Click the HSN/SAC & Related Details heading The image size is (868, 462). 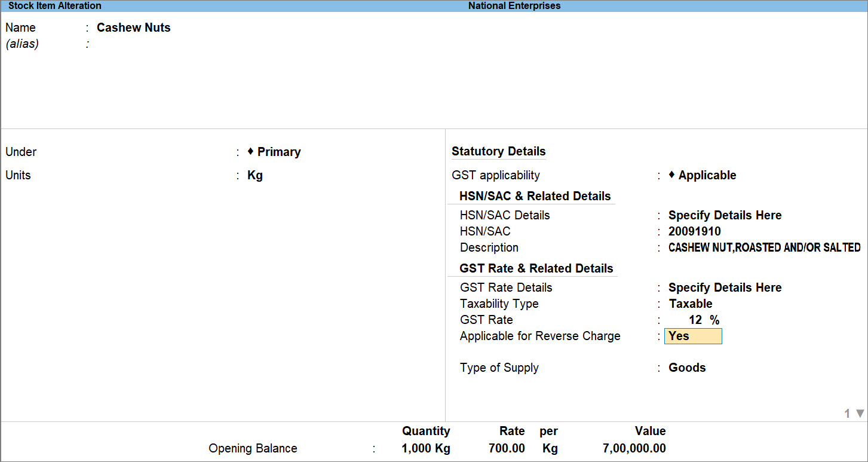tap(535, 196)
